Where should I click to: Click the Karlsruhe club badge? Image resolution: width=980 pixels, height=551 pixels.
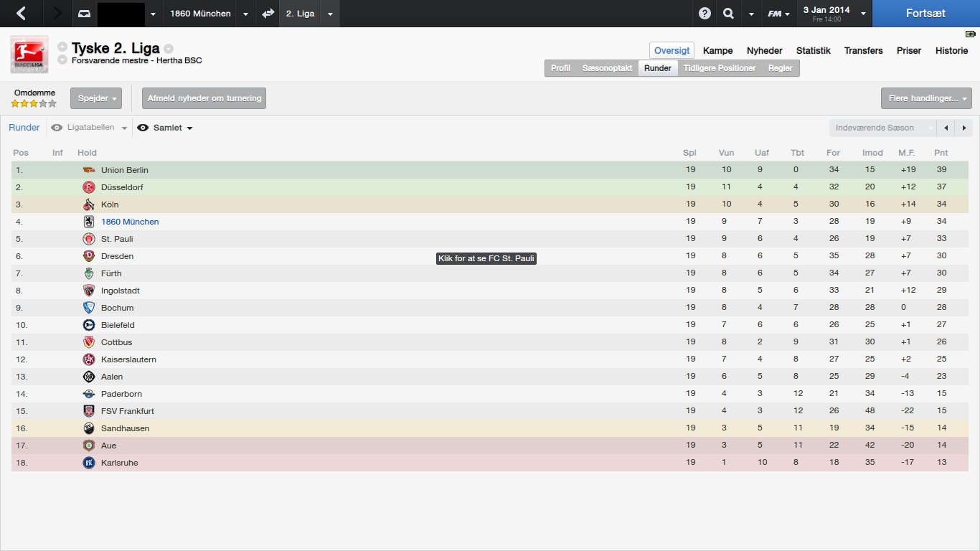coord(89,463)
